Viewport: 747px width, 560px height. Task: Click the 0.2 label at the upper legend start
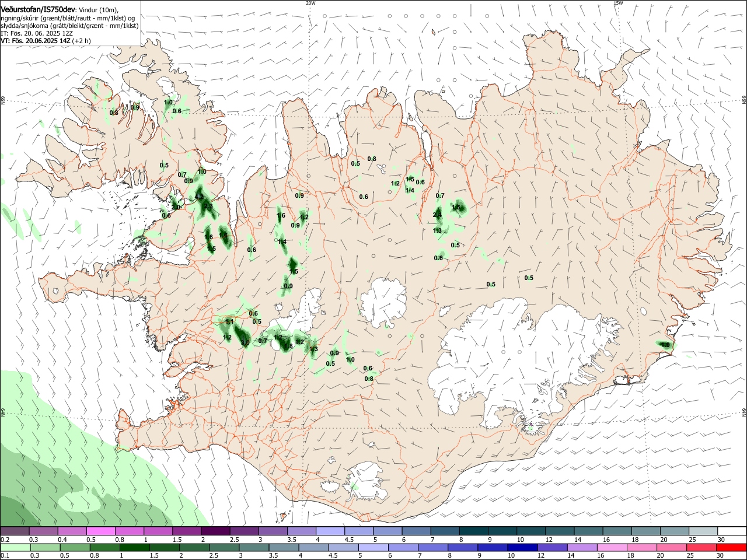[5, 540]
